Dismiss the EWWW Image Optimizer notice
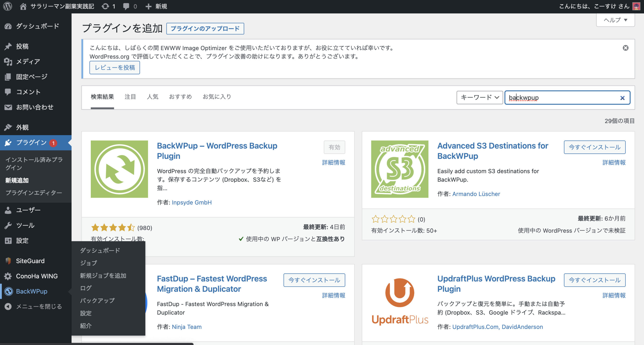 [x=625, y=48]
